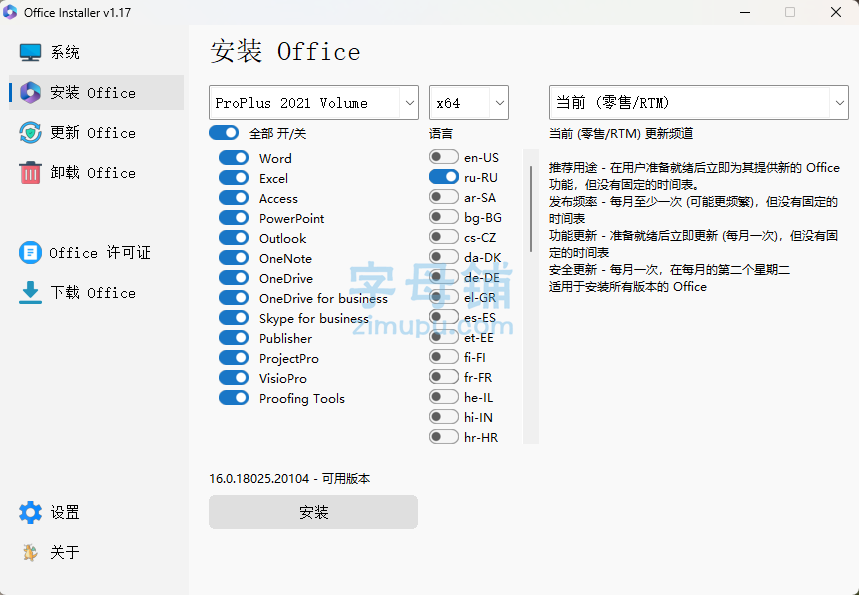Turn on es-ES language switch
This screenshot has height=595, width=859.
click(x=444, y=317)
